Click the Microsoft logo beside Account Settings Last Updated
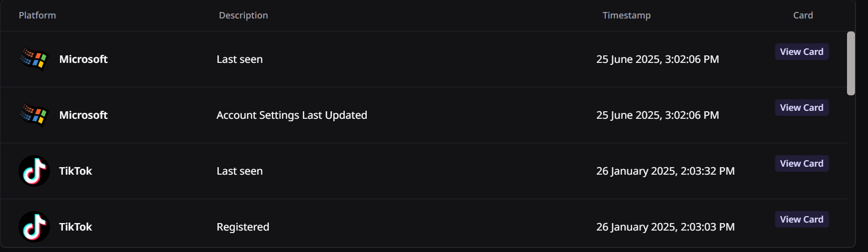The height and width of the screenshot is (252, 868). point(34,115)
